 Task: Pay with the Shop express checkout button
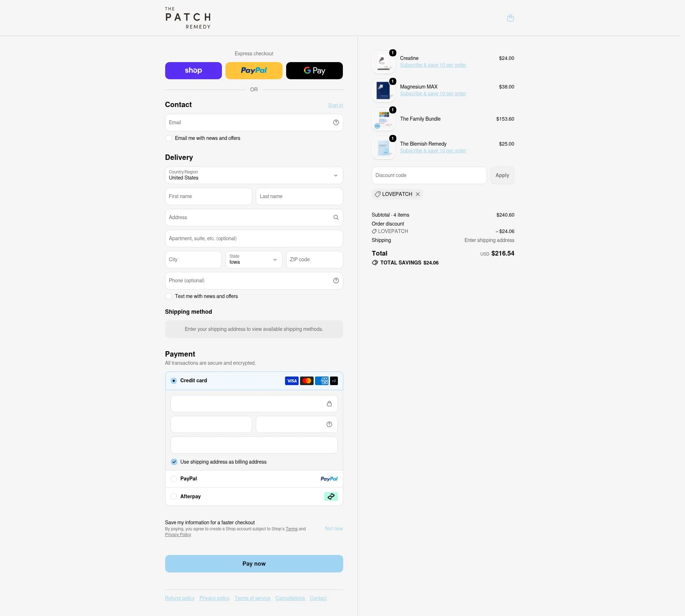[x=193, y=71]
